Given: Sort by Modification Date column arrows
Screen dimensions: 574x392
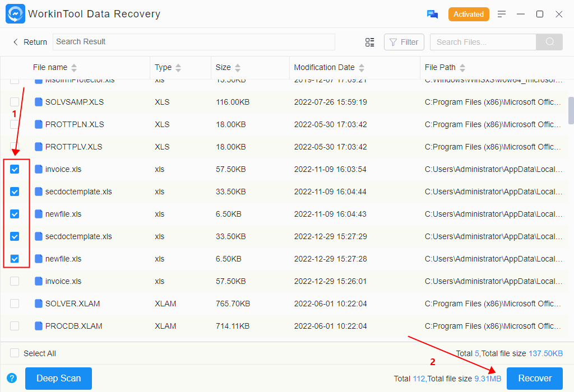Looking at the screenshot, I should point(362,68).
